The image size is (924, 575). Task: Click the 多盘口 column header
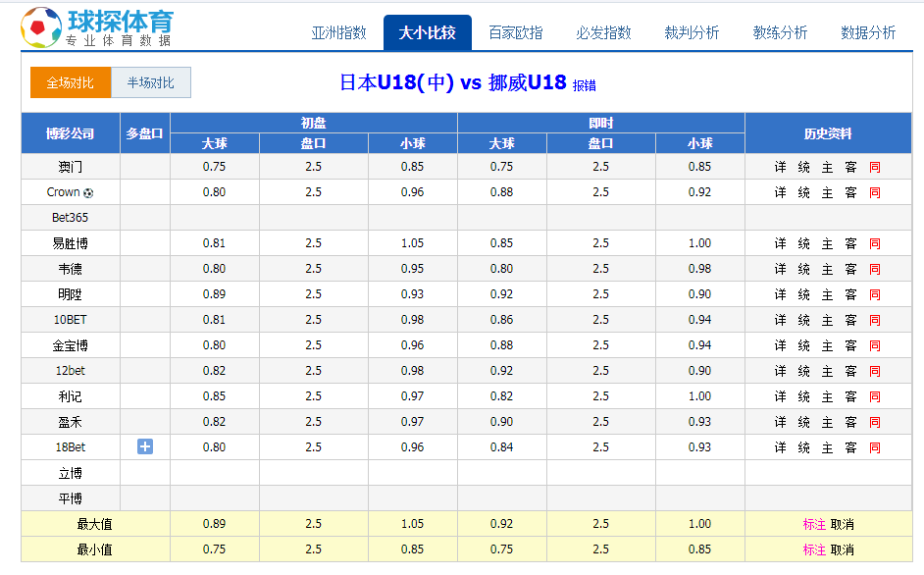(144, 133)
